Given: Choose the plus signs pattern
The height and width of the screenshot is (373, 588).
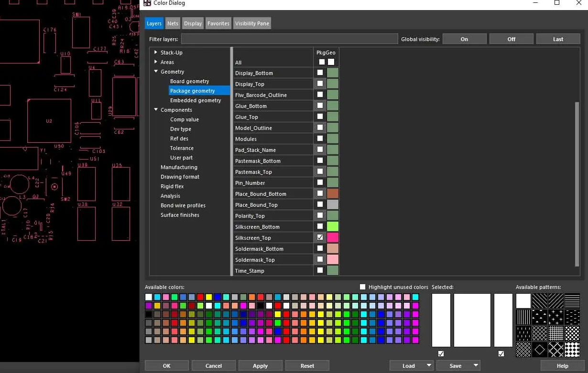Looking at the screenshot, I should [x=556, y=317].
